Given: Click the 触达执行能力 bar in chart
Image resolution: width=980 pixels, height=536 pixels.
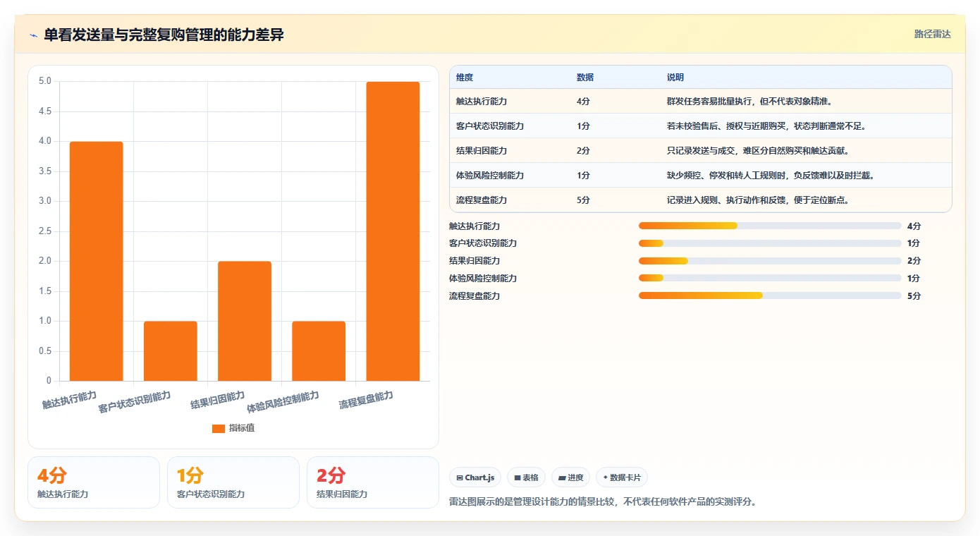Looking at the screenshot, I should tap(97, 261).
